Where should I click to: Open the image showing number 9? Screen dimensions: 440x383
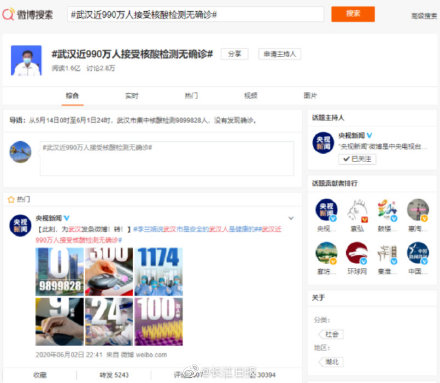[60, 322]
